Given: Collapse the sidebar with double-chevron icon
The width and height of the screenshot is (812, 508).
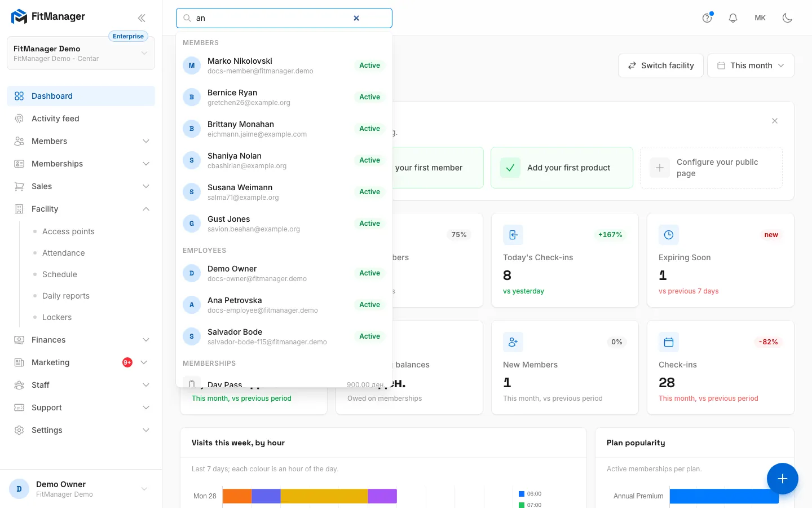Looking at the screenshot, I should coord(142,18).
